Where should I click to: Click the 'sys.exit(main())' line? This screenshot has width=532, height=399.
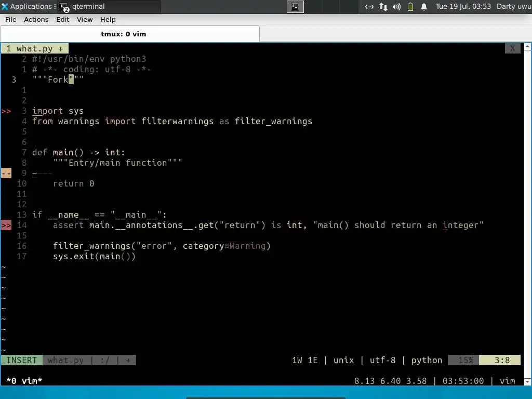click(x=94, y=256)
